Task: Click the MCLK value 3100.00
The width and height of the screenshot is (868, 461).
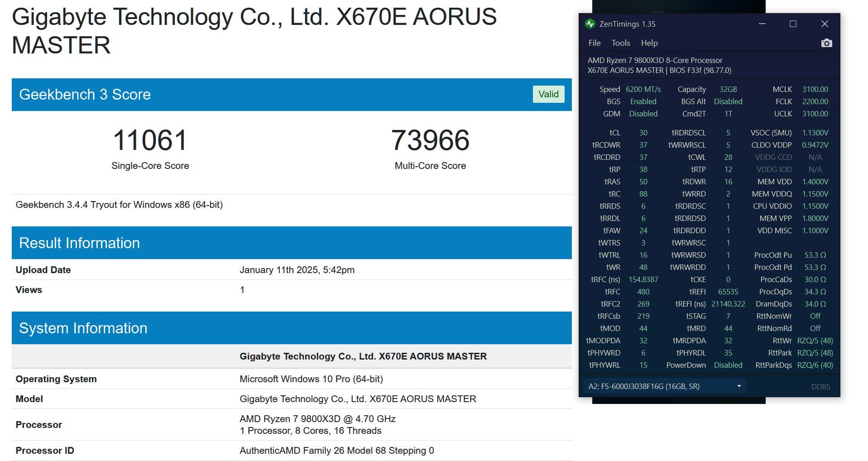Action: (815, 89)
